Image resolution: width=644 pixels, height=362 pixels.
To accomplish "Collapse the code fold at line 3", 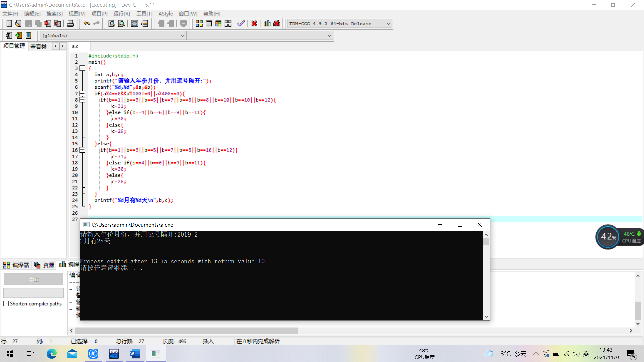I will point(83,68).
